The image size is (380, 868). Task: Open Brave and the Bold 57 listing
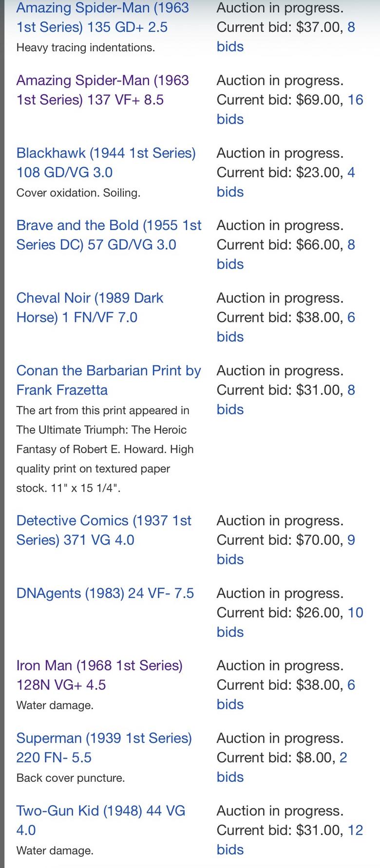109,235
